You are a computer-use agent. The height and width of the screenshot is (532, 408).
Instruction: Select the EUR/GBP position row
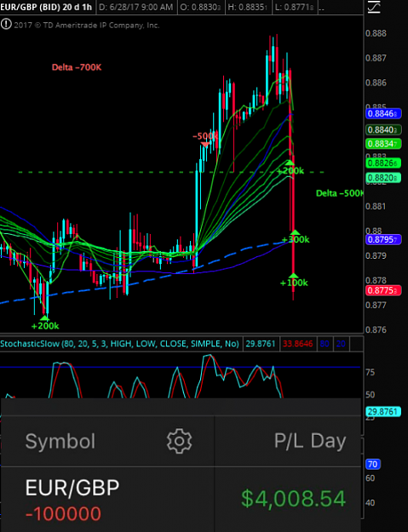(x=181, y=499)
